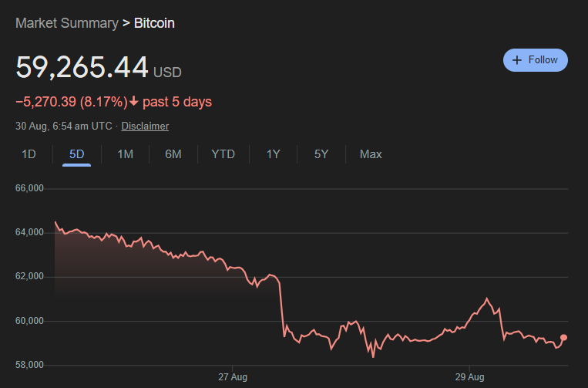Switch to the 1D time range
The image size is (588, 388).
click(29, 154)
